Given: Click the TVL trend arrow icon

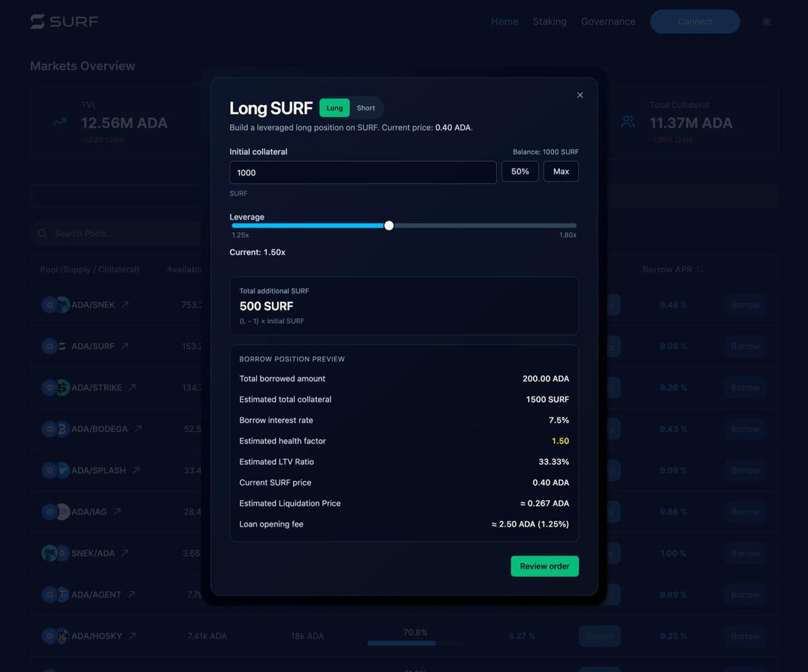Looking at the screenshot, I should pos(59,123).
